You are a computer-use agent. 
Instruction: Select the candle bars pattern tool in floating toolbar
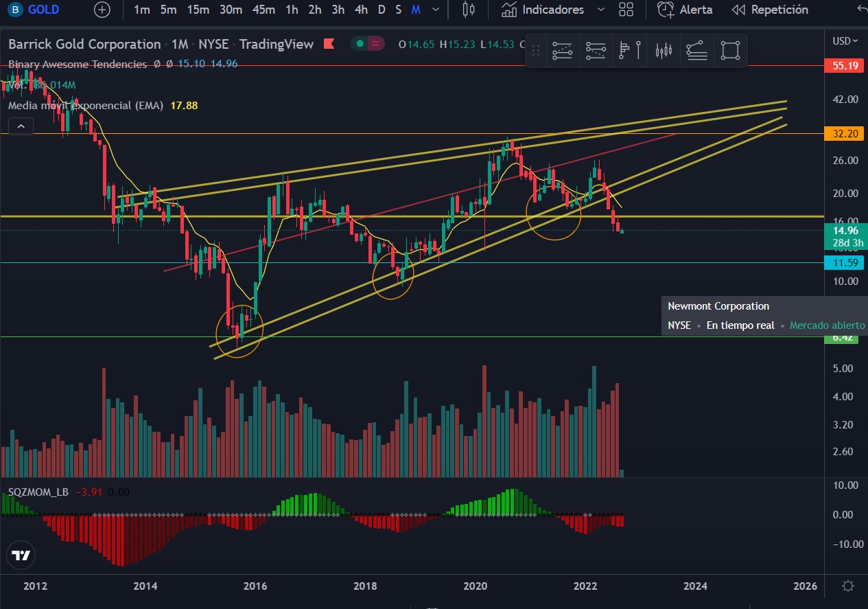(664, 50)
